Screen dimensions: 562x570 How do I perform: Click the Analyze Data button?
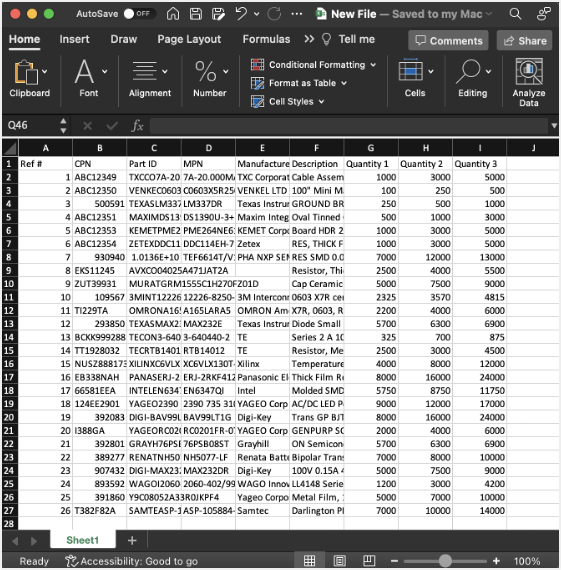click(529, 82)
